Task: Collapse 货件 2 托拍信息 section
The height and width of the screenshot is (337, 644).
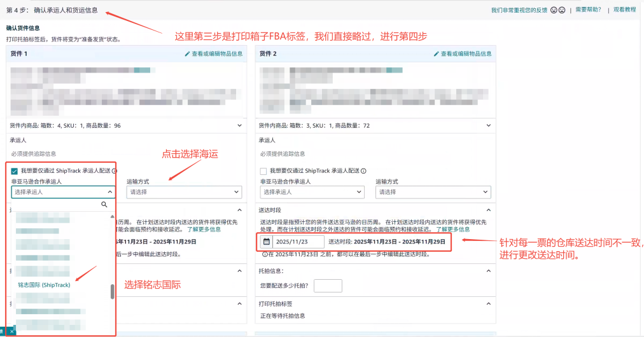Action: [x=488, y=271]
